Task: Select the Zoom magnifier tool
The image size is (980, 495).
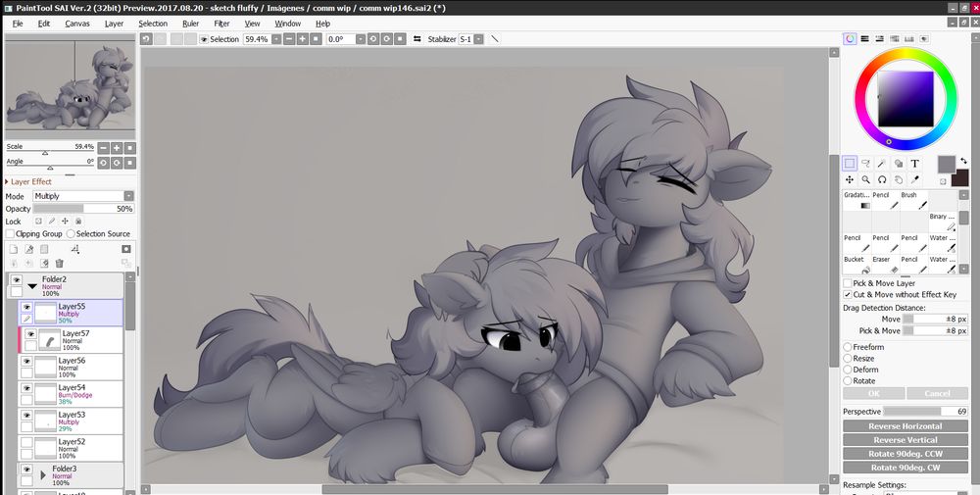Action: 865,179
